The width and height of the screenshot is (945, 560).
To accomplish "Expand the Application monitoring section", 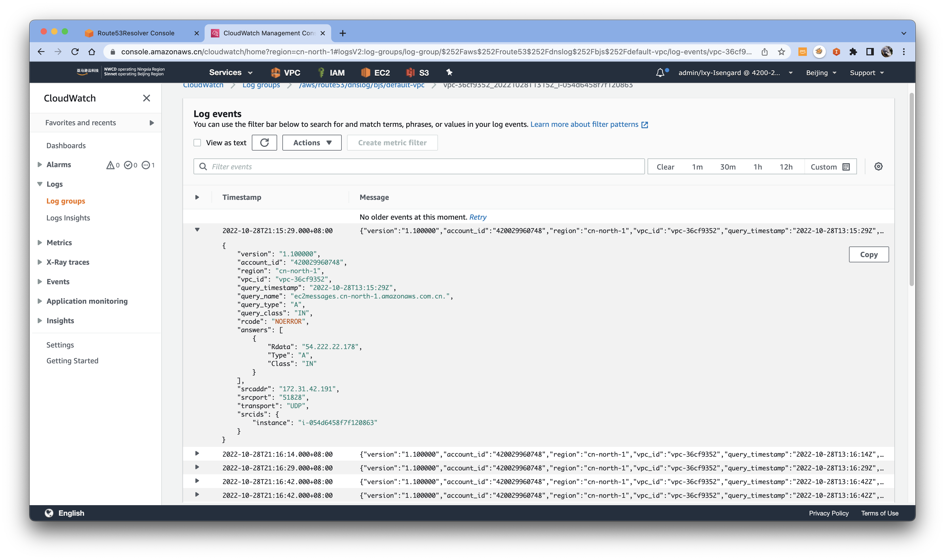I will (x=40, y=301).
